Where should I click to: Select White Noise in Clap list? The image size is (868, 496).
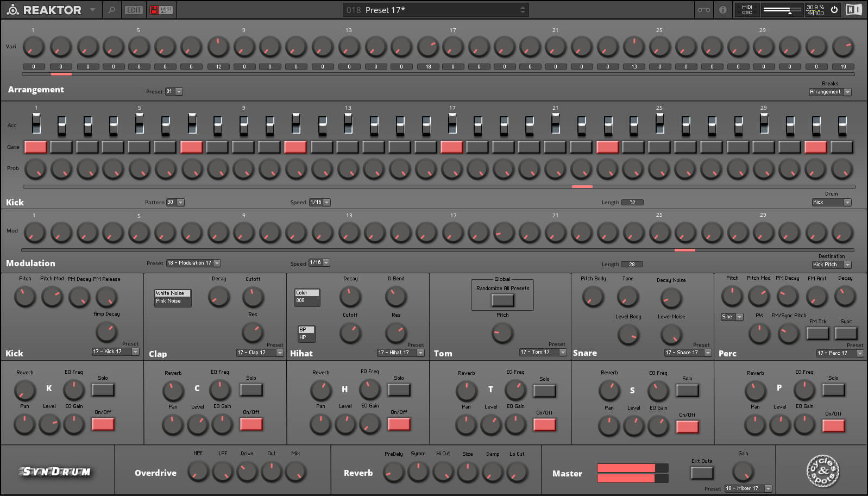pos(173,293)
